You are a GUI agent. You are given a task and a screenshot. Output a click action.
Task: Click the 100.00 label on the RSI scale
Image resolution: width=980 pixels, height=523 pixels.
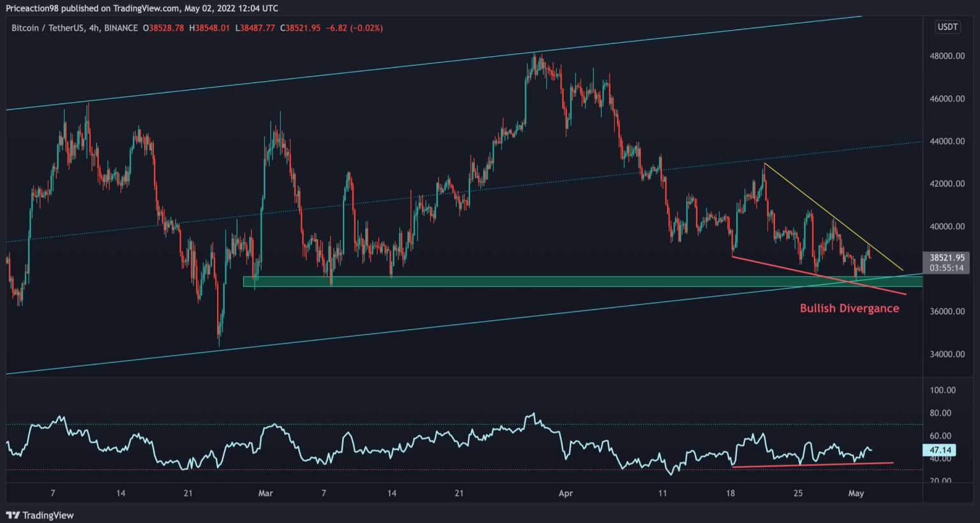click(942, 390)
